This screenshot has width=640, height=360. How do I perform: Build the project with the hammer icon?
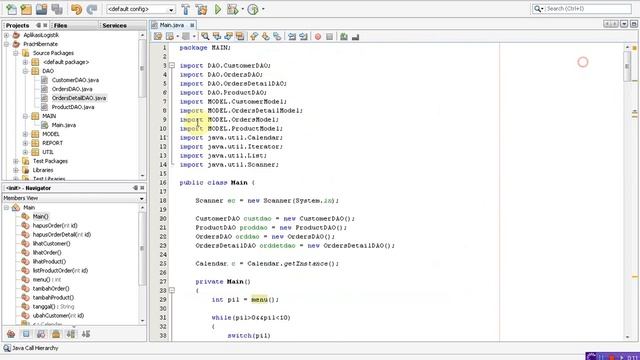click(x=186, y=9)
